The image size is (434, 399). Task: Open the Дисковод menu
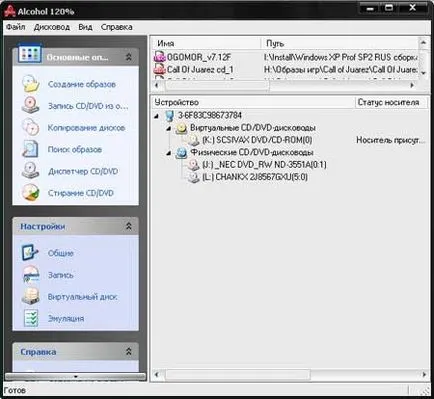[x=52, y=27]
